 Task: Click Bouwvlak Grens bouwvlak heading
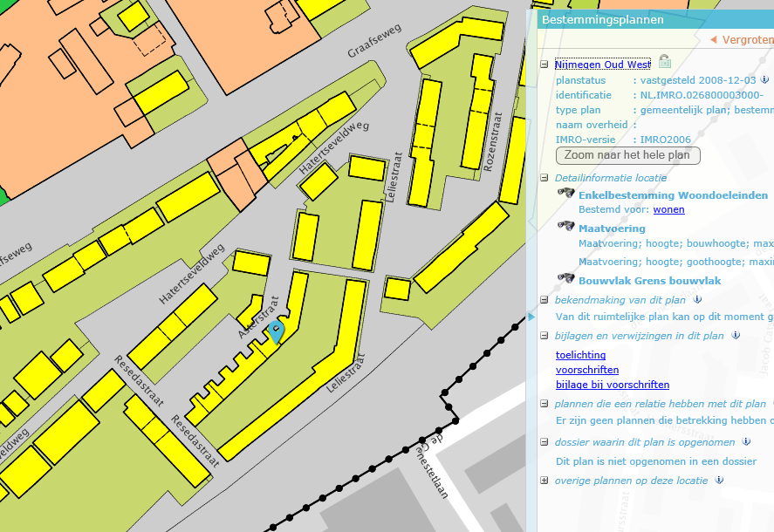[x=649, y=281]
